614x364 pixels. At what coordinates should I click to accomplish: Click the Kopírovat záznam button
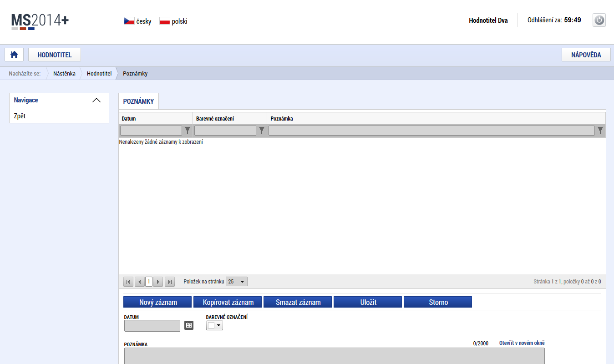click(x=228, y=302)
